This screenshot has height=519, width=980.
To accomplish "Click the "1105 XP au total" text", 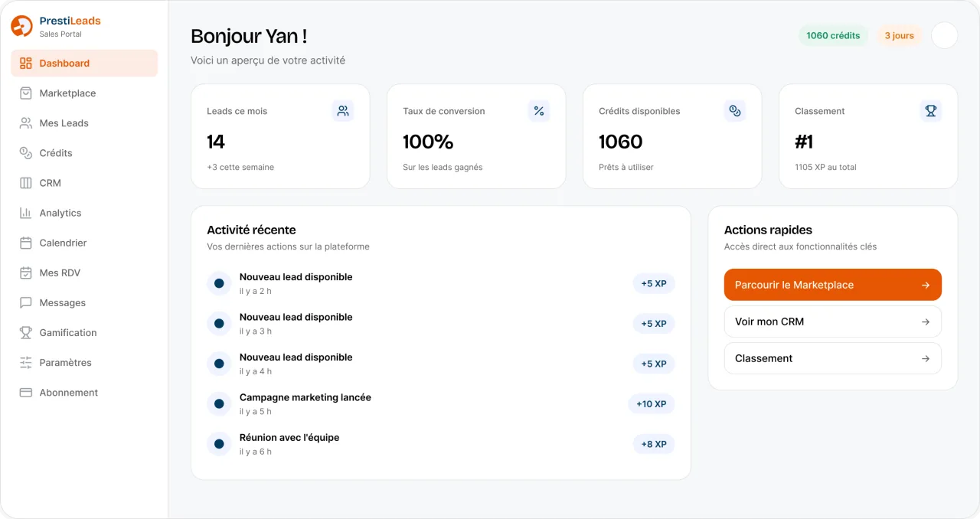I will [826, 167].
